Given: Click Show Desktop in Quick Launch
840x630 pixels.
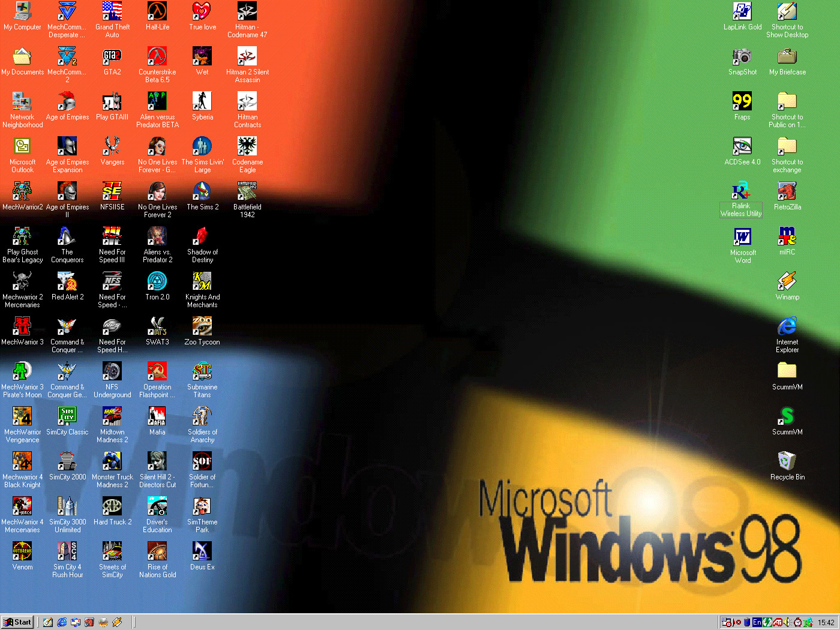Looking at the screenshot, I should pyautogui.click(x=48, y=622).
